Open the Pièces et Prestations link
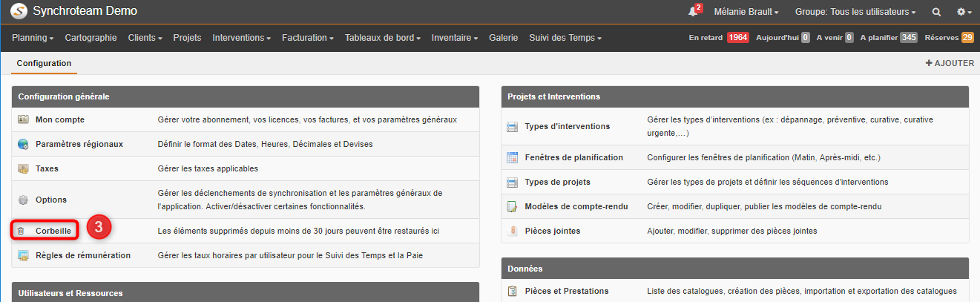Screen dimensions: 980x302 coord(567,291)
